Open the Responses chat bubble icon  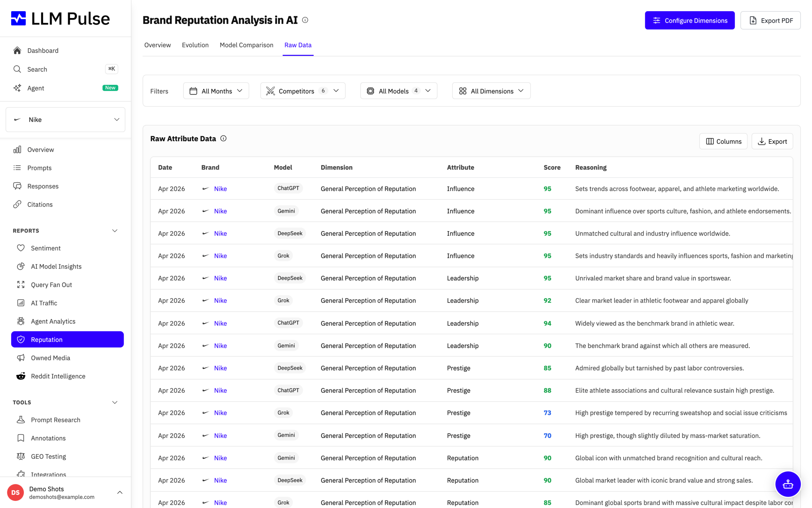coord(17,186)
